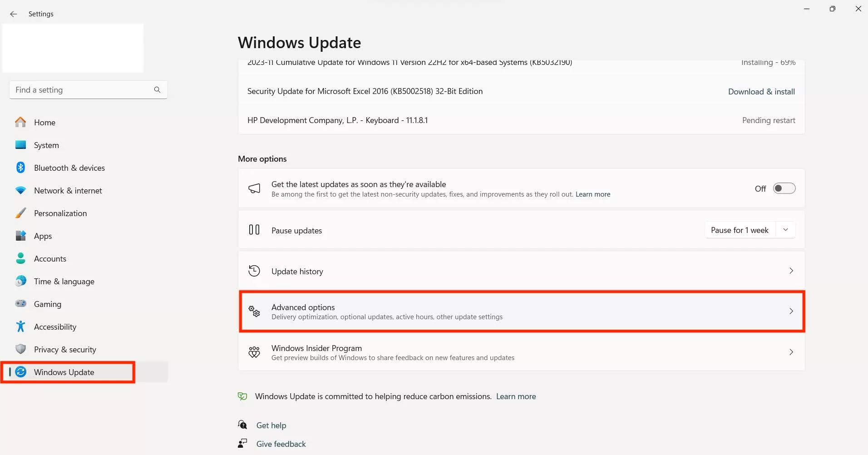Screen dimensions: 868x455
Task: Click the Update history clock icon
Action: tap(254, 271)
